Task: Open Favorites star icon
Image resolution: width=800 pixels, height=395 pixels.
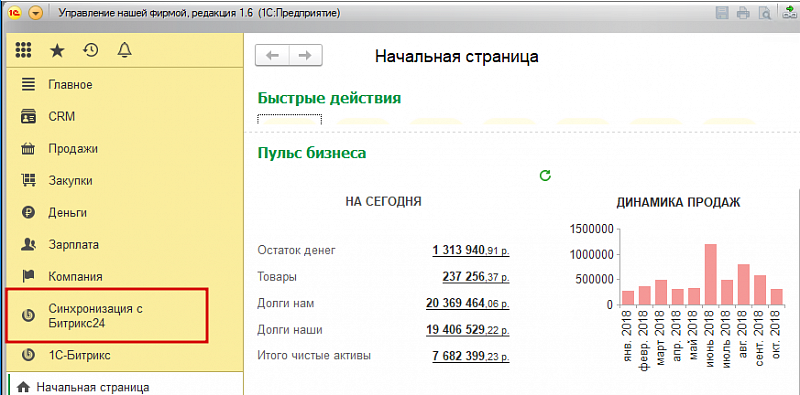Action: (57, 50)
